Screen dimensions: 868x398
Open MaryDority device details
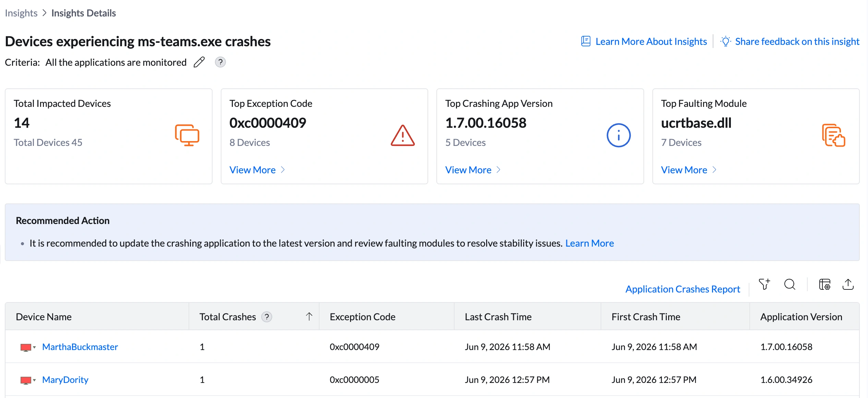(x=65, y=380)
